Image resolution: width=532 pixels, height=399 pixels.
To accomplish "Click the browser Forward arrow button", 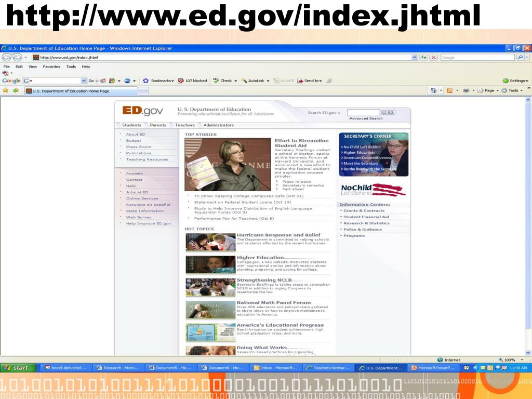I will tap(17, 57).
